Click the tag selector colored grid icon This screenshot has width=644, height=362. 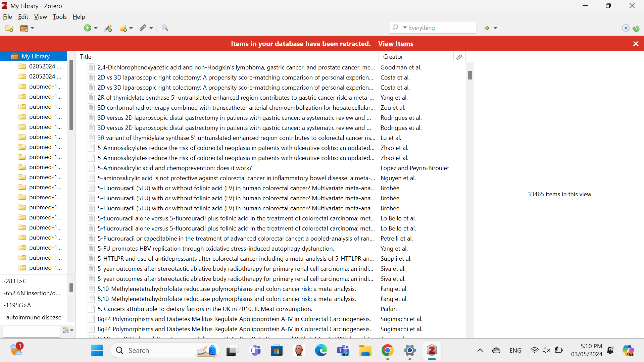tap(66, 330)
